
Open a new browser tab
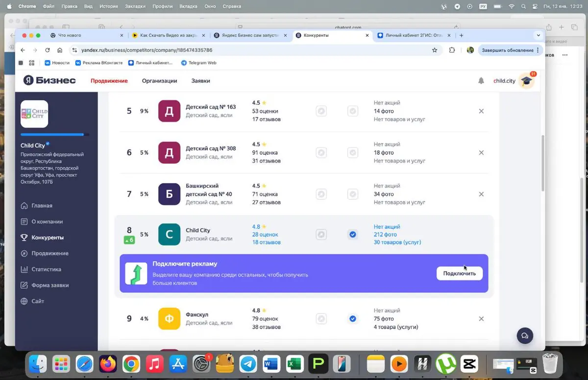[462, 35]
